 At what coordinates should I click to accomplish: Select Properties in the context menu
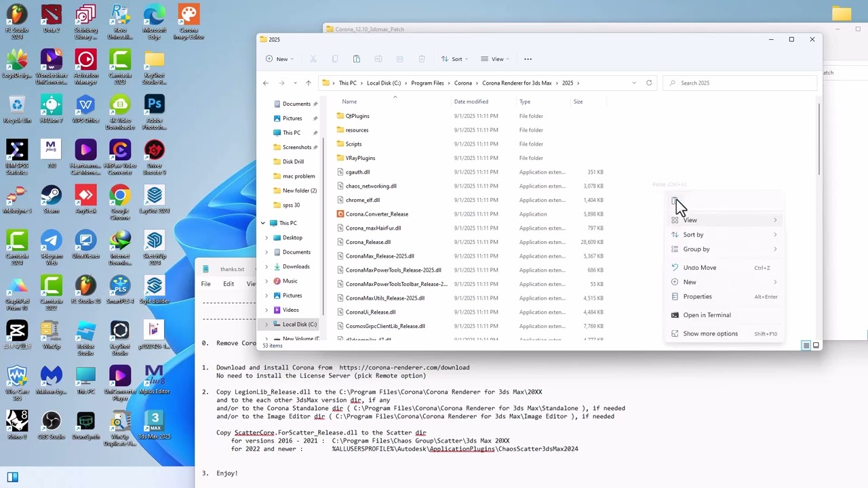pyautogui.click(x=724, y=296)
